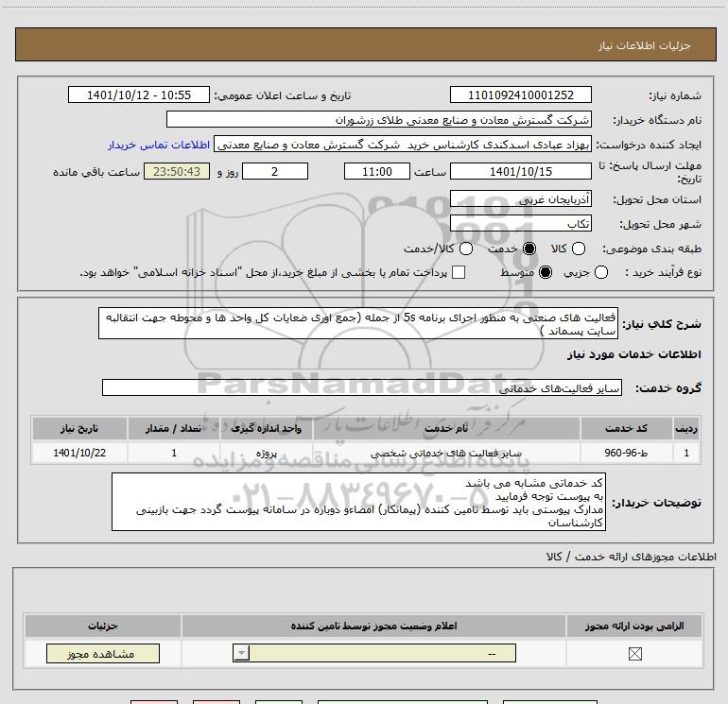Click the announcement date field 1401/10/12 - 10:55
728x704 pixels.
tap(139, 94)
